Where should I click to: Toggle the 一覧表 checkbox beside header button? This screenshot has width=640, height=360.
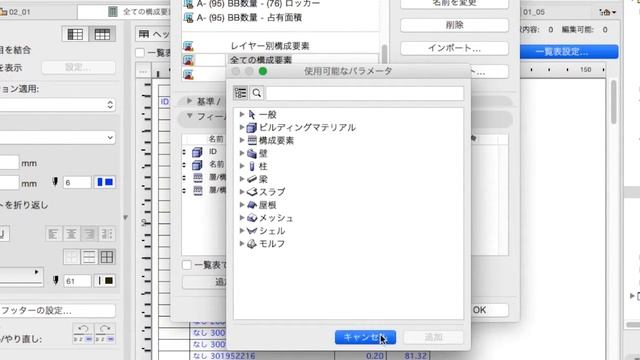pyautogui.click(x=140, y=52)
